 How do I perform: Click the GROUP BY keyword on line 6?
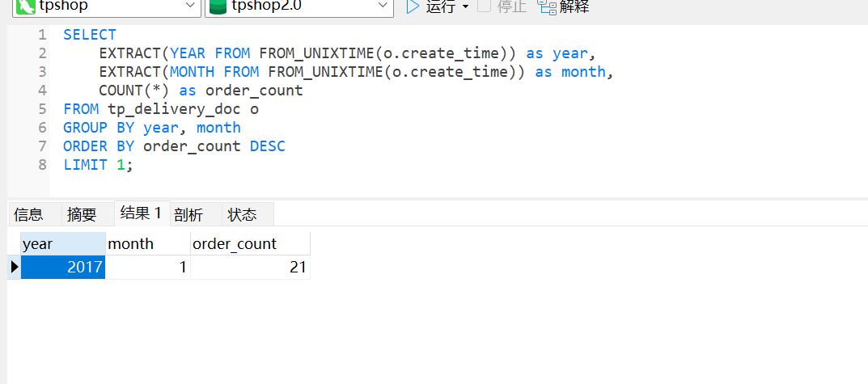point(99,128)
